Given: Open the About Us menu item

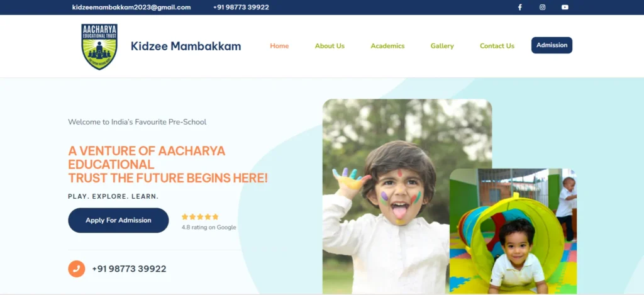Looking at the screenshot, I should 330,46.
